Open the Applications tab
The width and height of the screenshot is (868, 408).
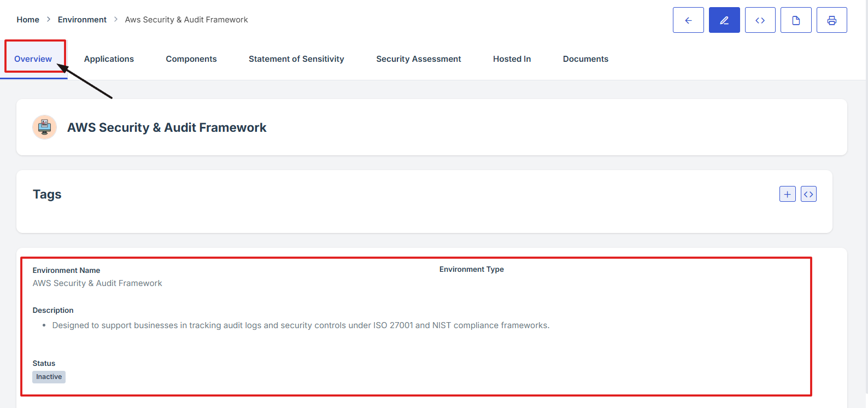[x=109, y=59]
